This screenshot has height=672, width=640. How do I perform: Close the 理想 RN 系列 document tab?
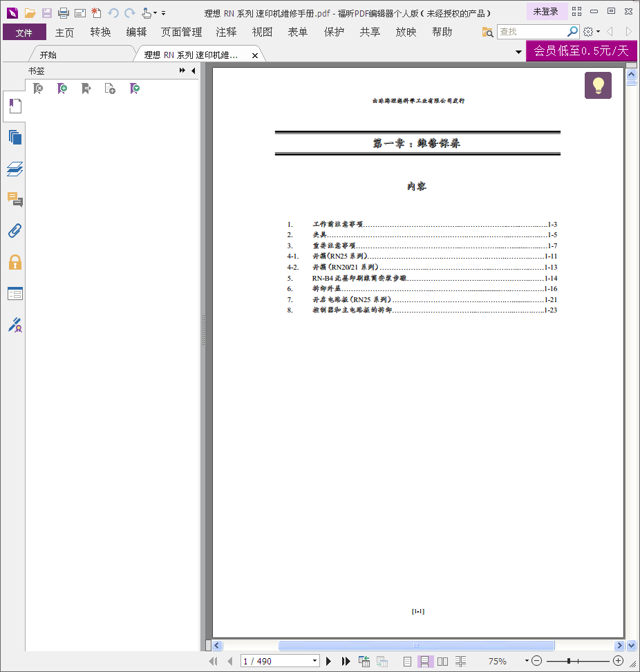[x=255, y=55]
